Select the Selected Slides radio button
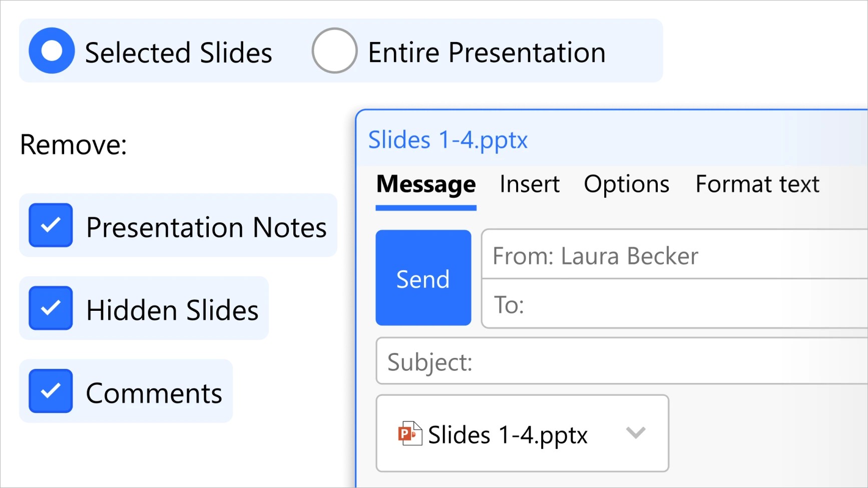 pos(52,51)
